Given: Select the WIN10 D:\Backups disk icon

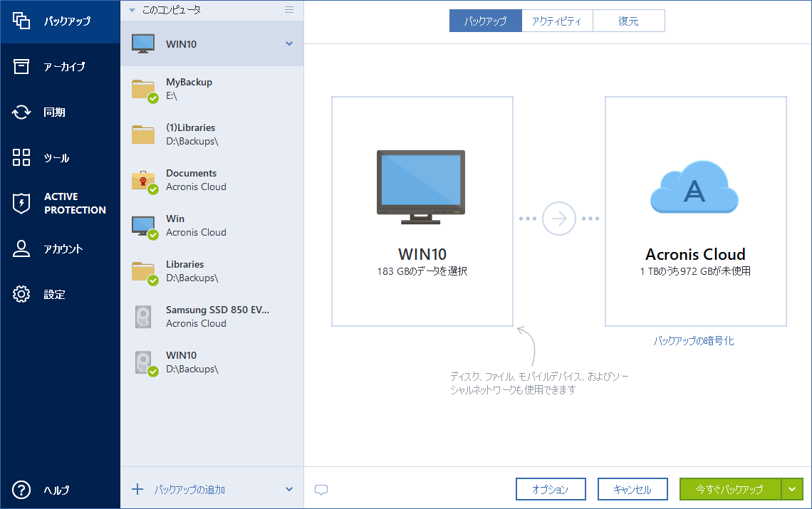Looking at the screenshot, I should pyautogui.click(x=145, y=364).
